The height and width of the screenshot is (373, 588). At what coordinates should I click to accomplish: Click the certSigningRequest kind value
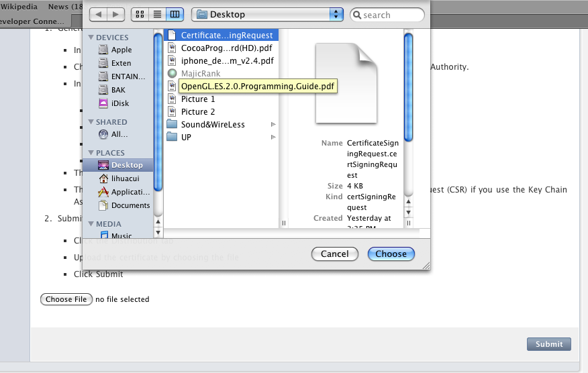click(x=371, y=202)
